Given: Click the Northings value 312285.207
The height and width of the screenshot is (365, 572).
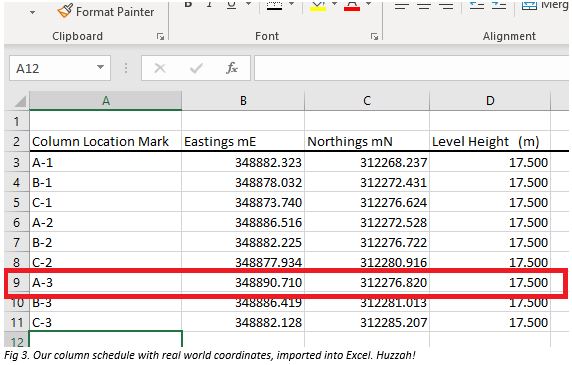Looking at the screenshot, I should [367, 322].
